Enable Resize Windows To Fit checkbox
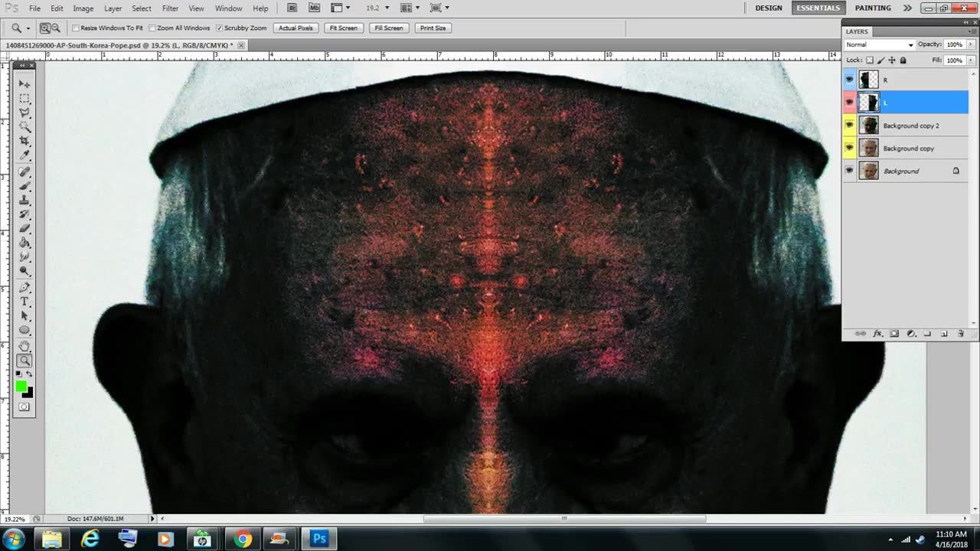 pos(76,28)
